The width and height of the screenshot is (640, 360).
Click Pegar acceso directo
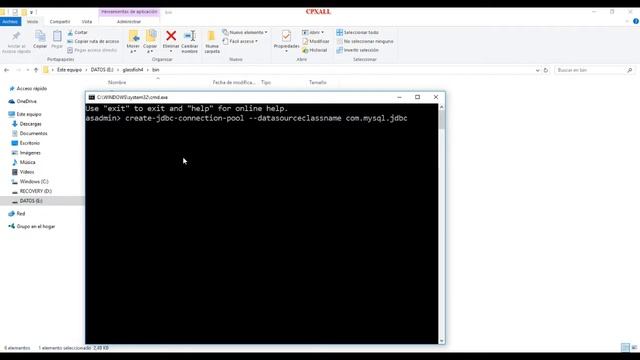tap(92, 50)
